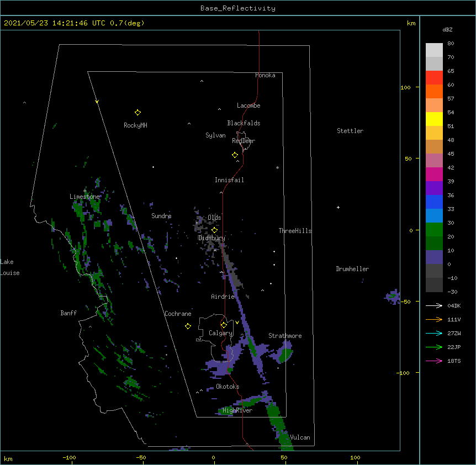Click the Okotoks town label

(x=228, y=387)
